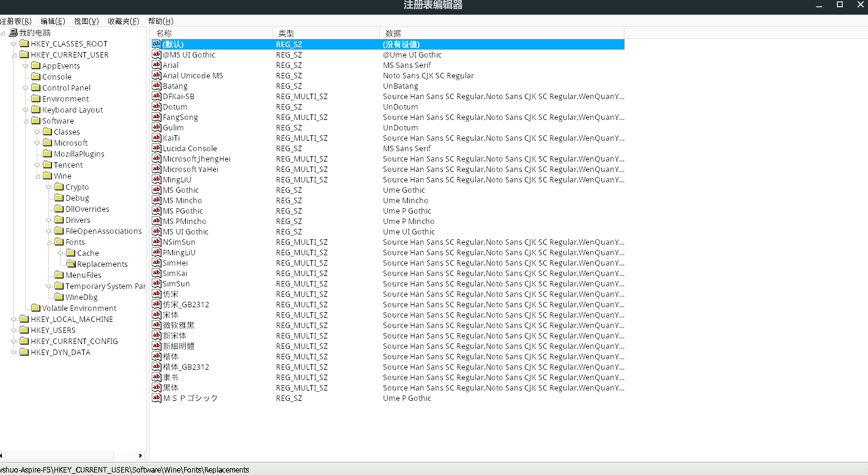This screenshot has width=868, height=475.
Task: Select the 'Ume P Mincho' data cell
Action: click(x=409, y=221)
